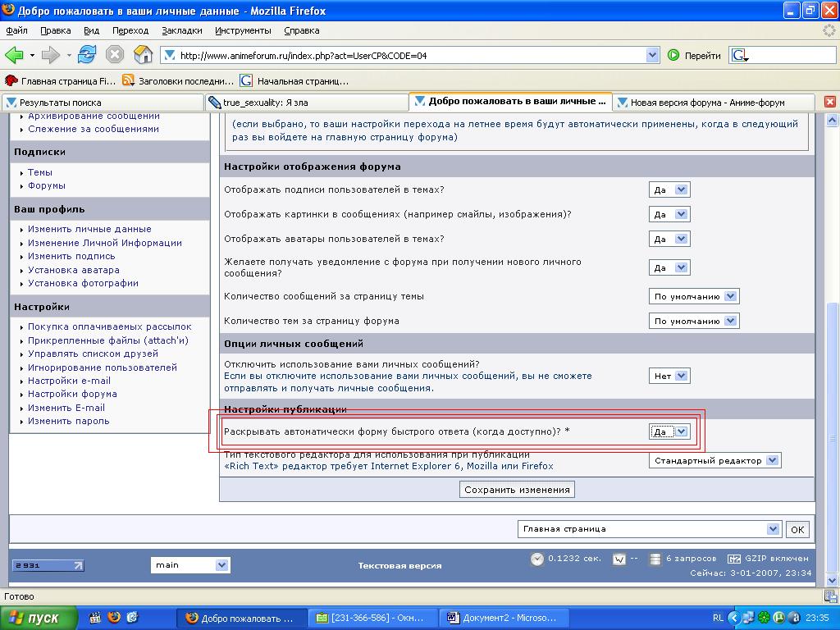Open the Start menu (пуск)
This screenshot has width=840, height=630.
point(38,618)
